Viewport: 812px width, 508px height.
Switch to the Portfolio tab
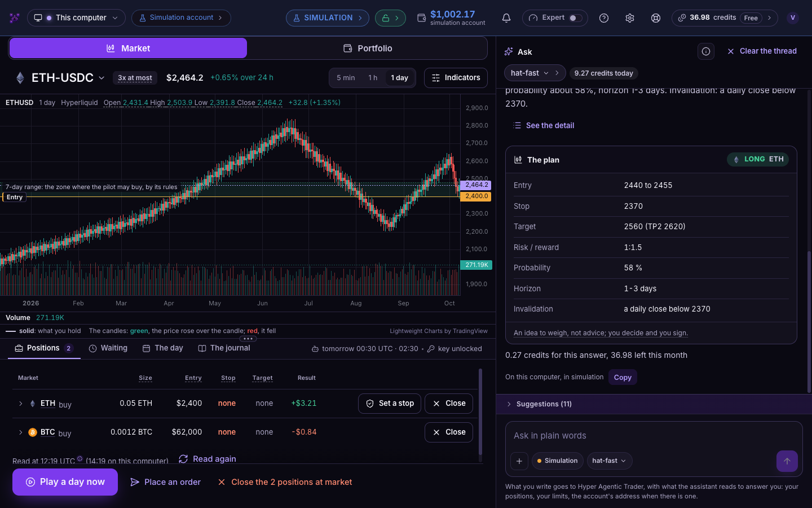point(368,49)
